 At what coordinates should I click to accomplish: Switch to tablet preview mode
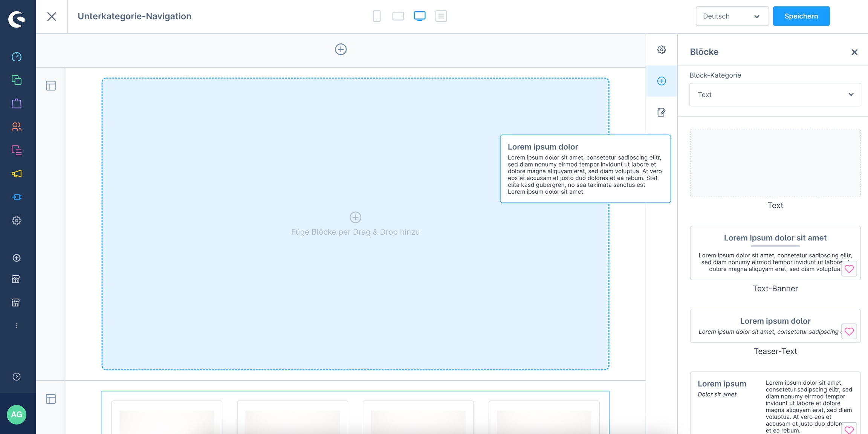pos(398,16)
